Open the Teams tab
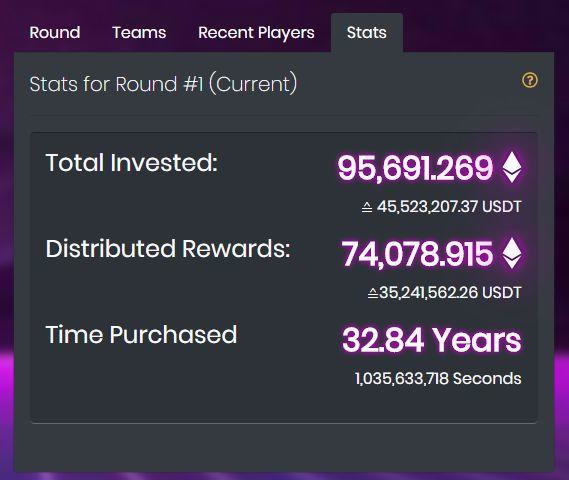Image resolution: width=569 pixels, height=480 pixels. [139, 32]
